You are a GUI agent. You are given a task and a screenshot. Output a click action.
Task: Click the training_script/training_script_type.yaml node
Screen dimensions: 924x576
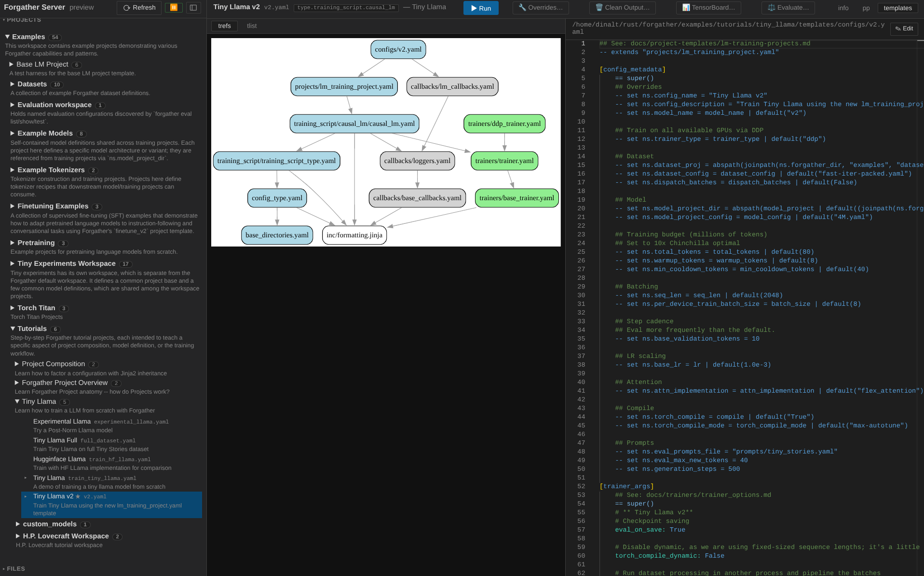276,161
